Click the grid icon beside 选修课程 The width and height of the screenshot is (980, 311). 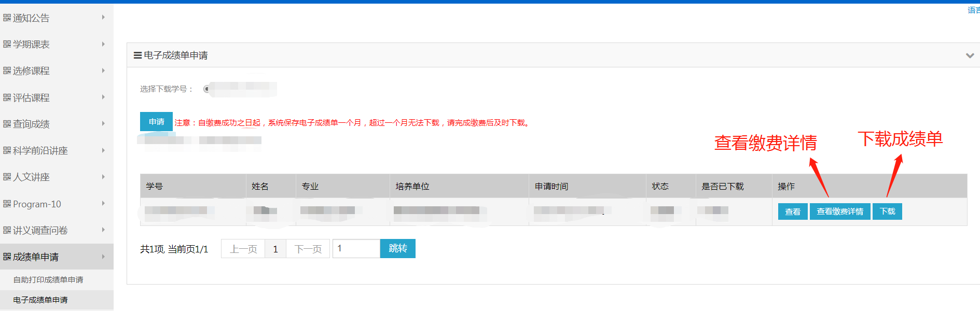(7, 71)
